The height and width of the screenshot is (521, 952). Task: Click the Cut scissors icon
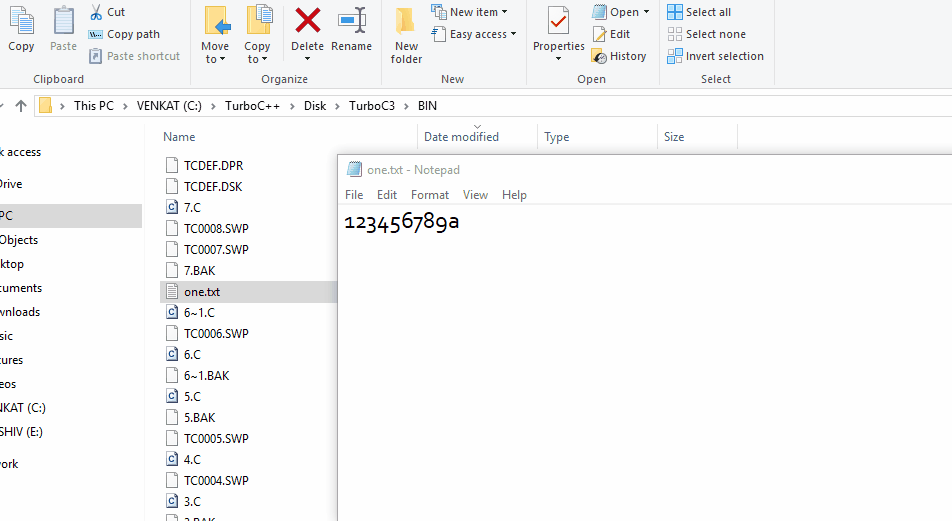tap(96, 12)
